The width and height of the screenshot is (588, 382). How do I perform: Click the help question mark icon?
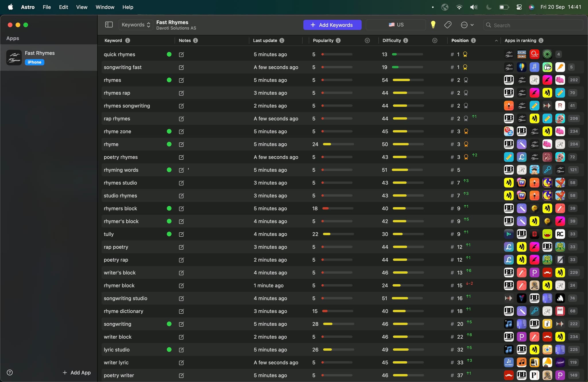pyautogui.click(x=10, y=373)
